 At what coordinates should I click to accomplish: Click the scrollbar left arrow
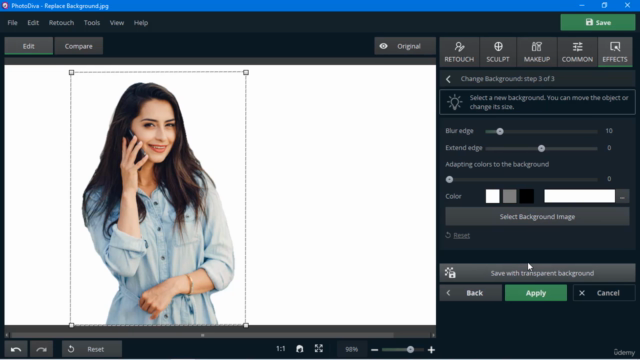point(7,335)
